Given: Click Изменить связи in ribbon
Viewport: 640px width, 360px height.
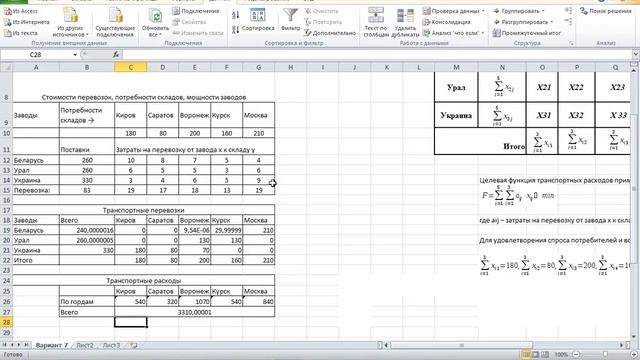Looking at the screenshot, I should pos(198,33).
